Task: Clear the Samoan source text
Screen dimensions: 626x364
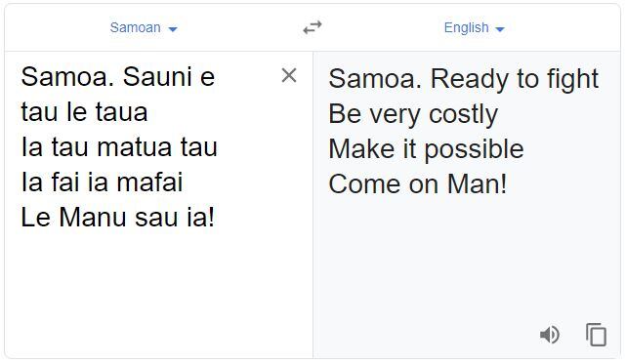Action: tap(289, 75)
